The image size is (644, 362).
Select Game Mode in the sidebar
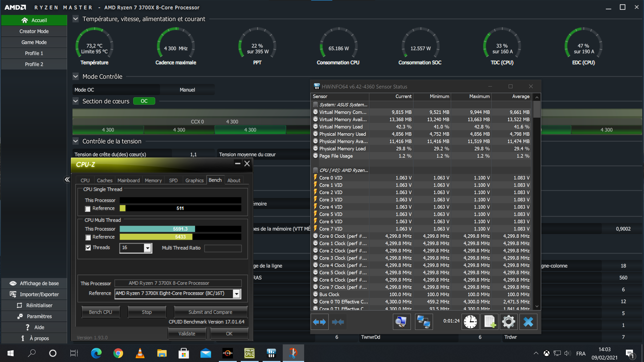click(34, 42)
